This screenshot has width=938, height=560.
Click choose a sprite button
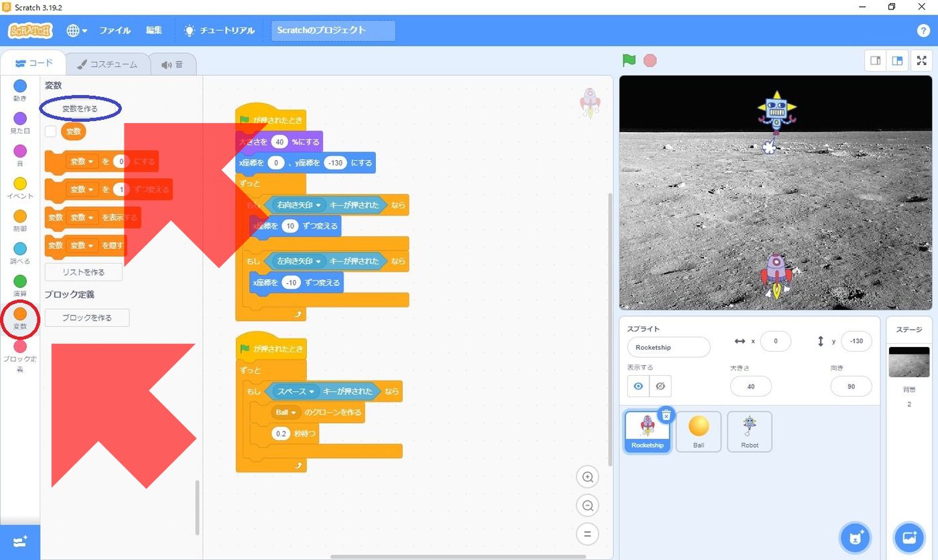[856, 538]
